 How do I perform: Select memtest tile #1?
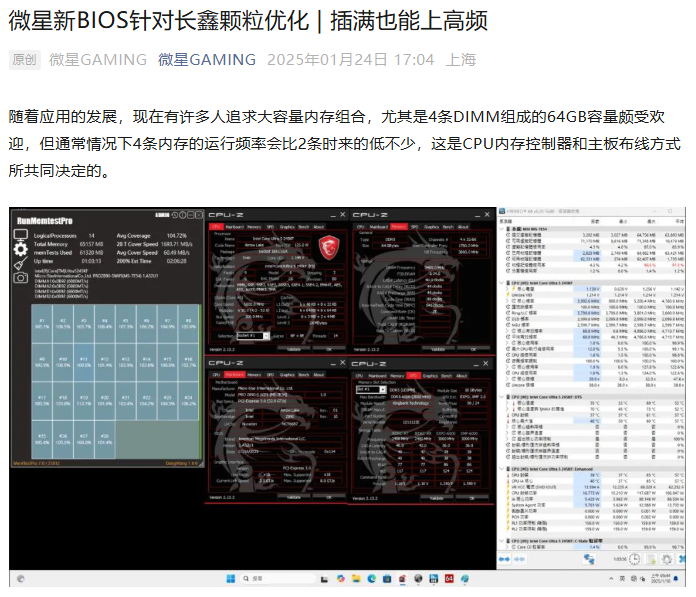click(x=42, y=324)
